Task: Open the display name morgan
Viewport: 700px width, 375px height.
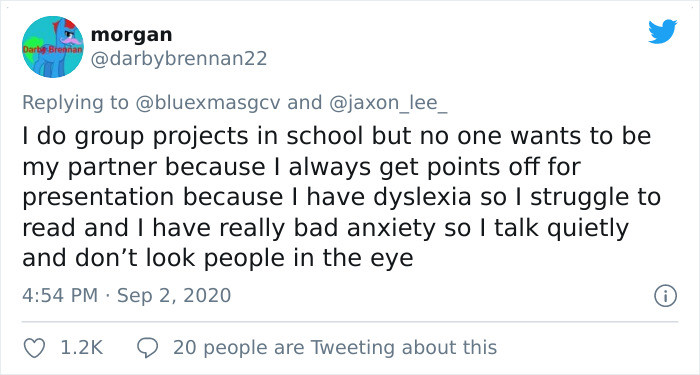Action: [131, 35]
